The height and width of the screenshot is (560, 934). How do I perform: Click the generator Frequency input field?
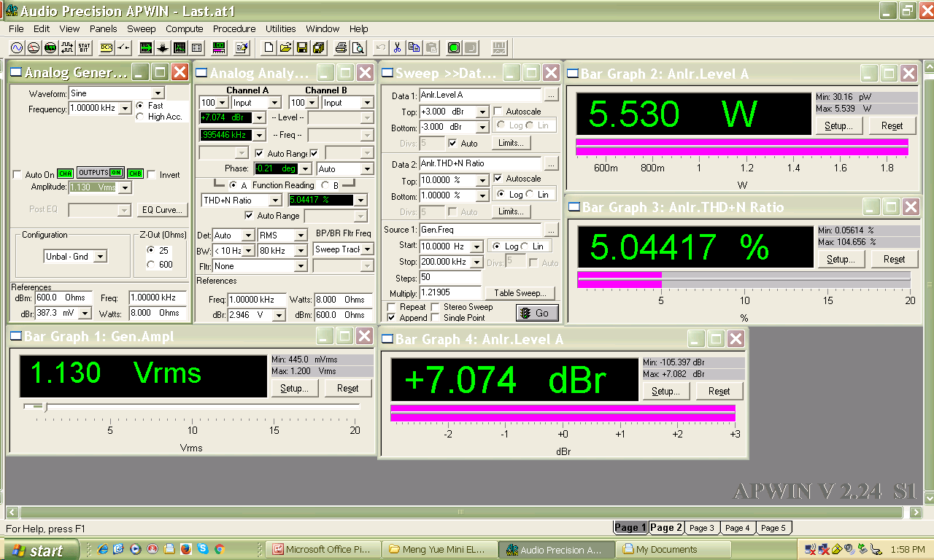93,108
